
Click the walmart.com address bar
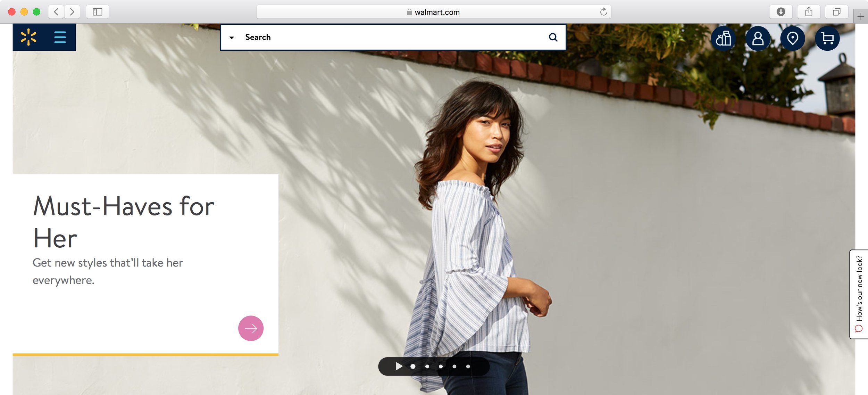click(x=433, y=12)
